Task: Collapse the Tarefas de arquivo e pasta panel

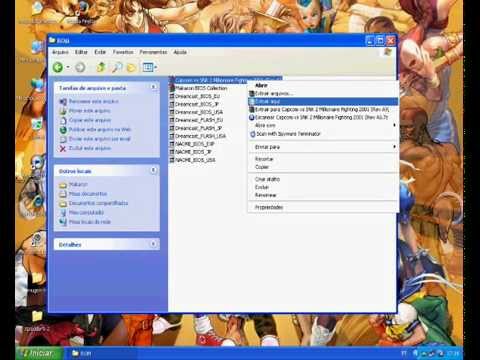Action: point(153,87)
